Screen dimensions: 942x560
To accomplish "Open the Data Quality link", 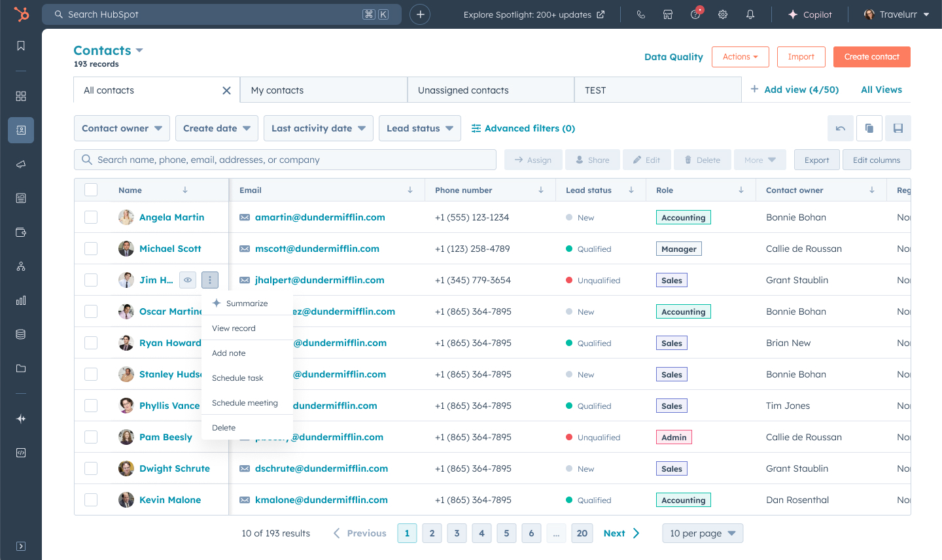I will 674,57.
